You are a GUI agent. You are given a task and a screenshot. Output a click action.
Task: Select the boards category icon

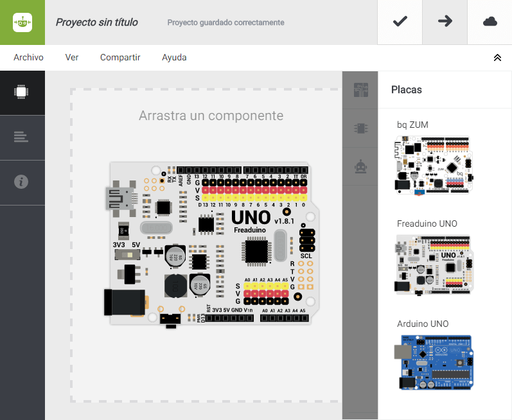360,90
